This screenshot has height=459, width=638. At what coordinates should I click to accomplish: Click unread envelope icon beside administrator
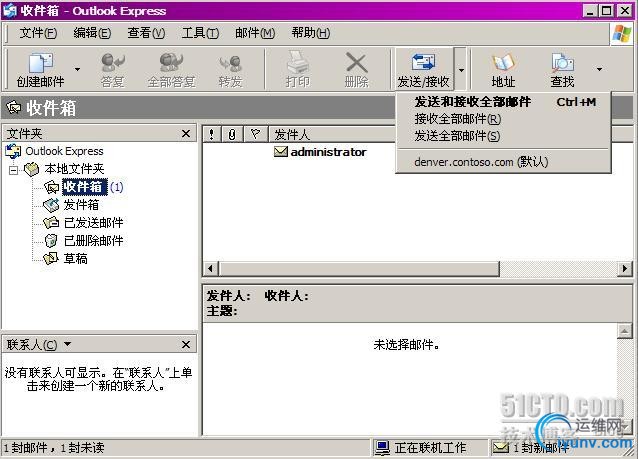pos(280,152)
